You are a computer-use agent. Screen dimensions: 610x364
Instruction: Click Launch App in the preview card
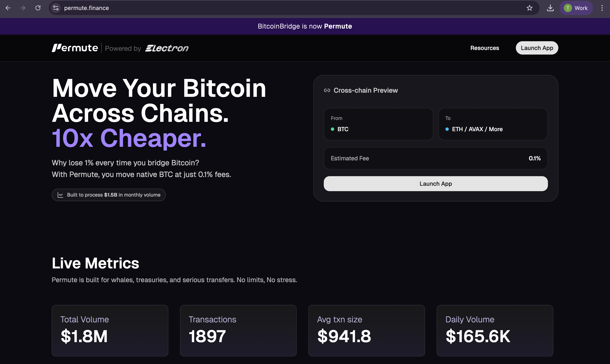[x=435, y=184]
